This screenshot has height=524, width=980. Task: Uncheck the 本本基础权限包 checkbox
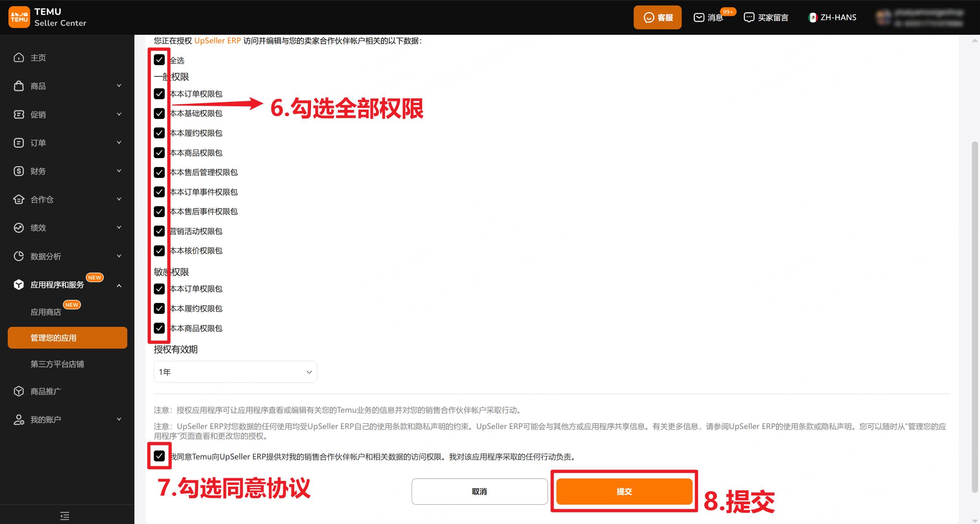(159, 113)
